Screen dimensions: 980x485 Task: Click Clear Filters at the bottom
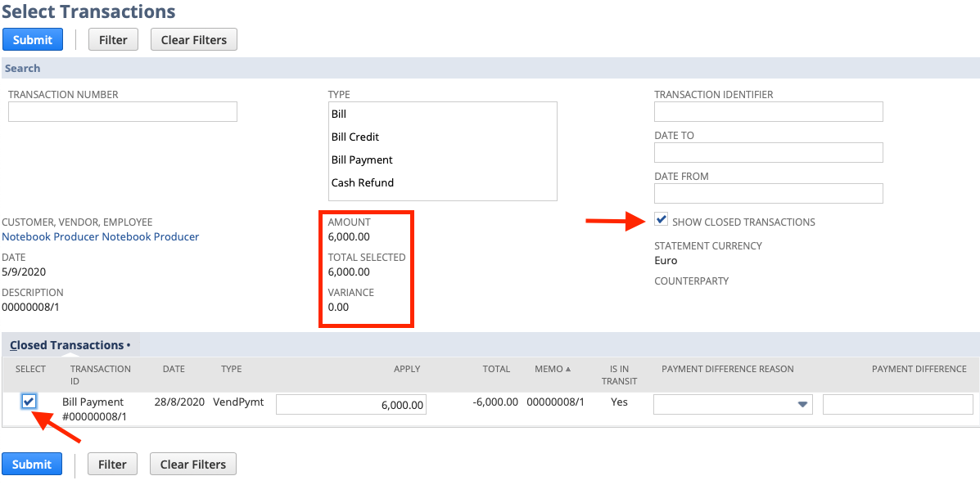pyautogui.click(x=192, y=464)
